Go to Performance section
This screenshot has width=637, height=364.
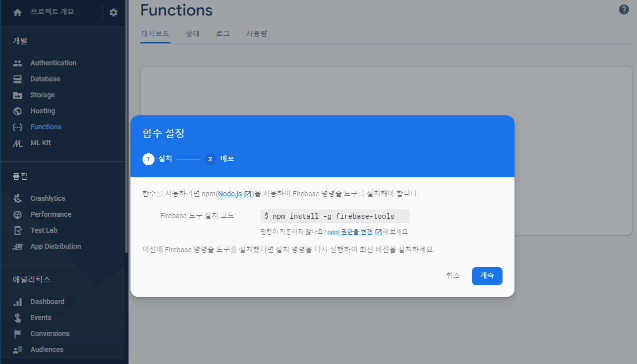[51, 214]
